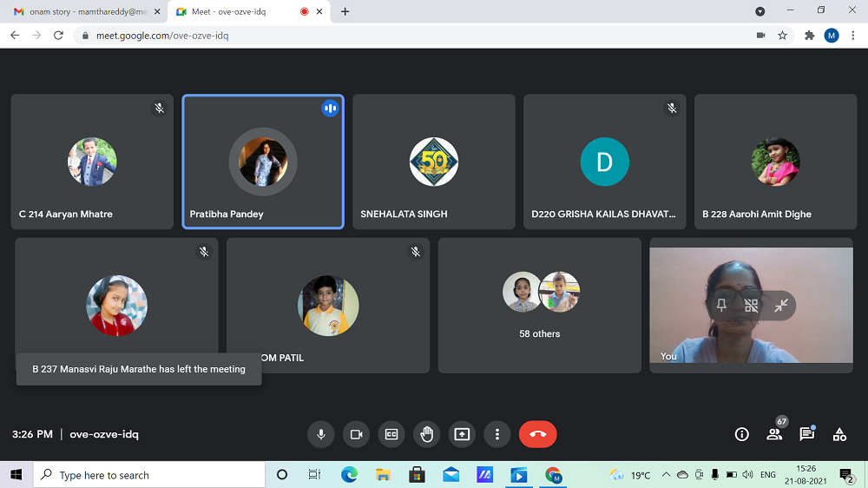Viewport: 868px width, 488px height.
Task: Open a new browser tab
Action: point(345,12)
